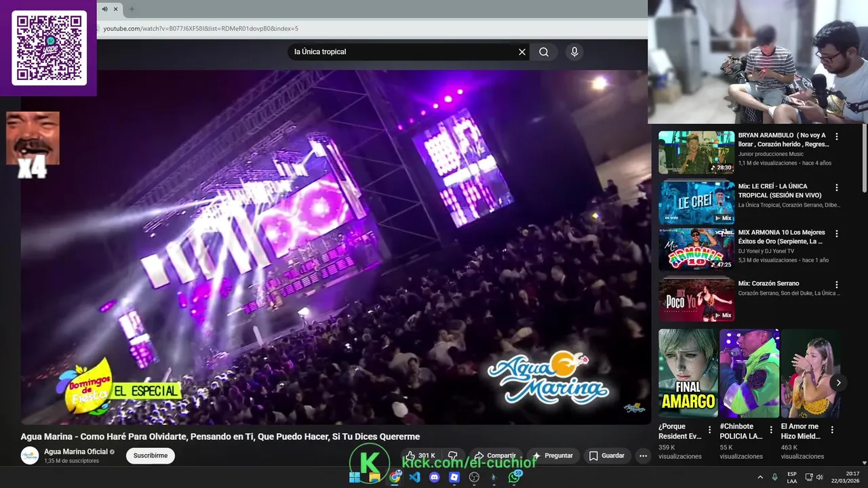Click the video title 'Agua Marina - Como Haré'

[220, 436]
